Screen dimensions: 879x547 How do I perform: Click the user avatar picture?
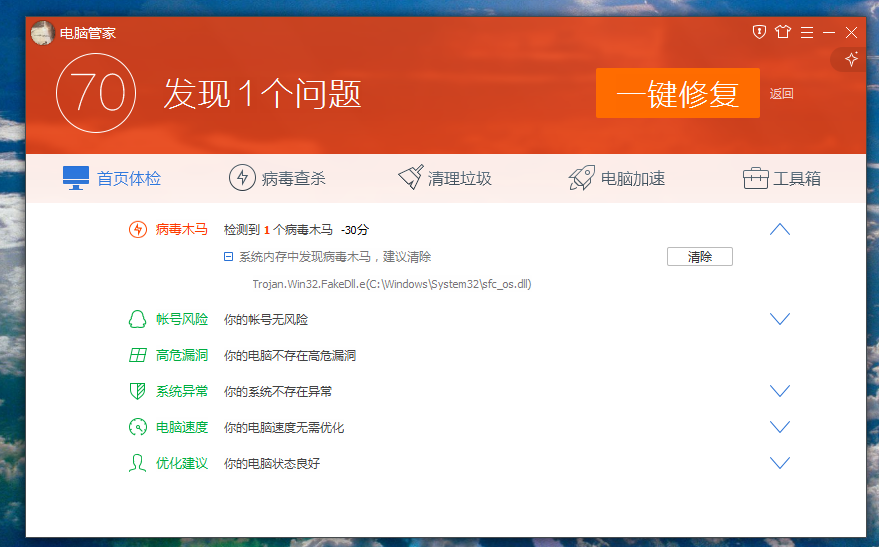pyautogui.click(x=42, y=33)
